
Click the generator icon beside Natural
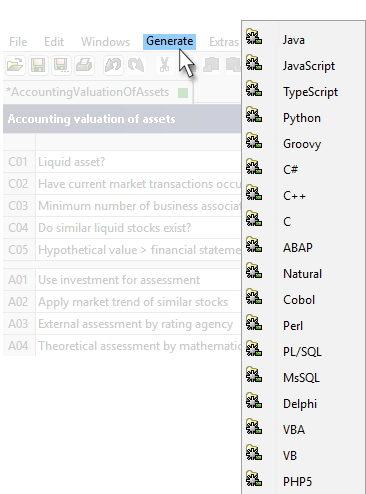[254, 271]
